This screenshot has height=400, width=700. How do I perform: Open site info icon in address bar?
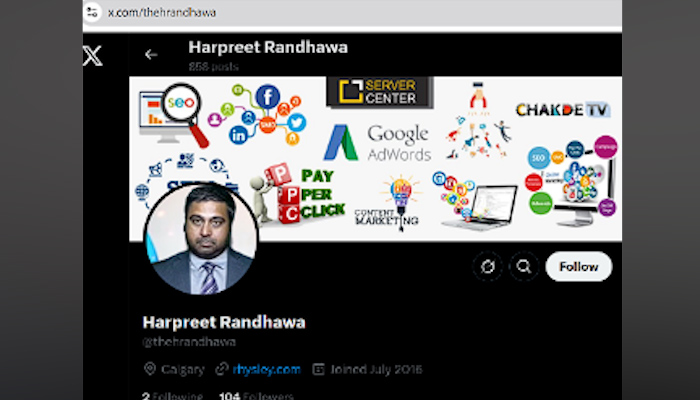(x=92, y=12)
